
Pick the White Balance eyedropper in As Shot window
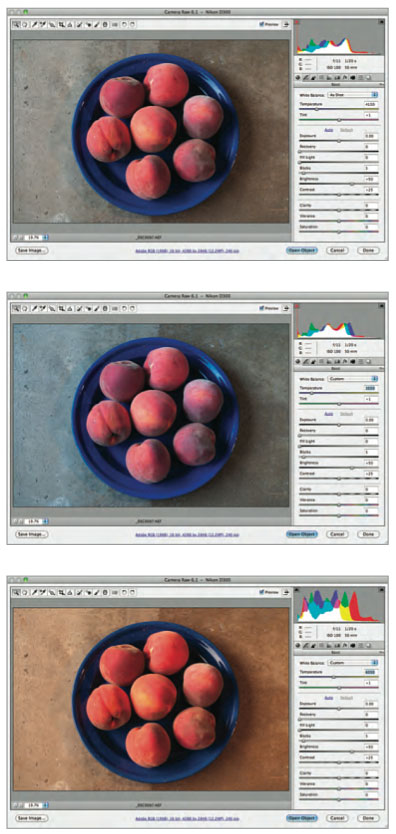34,24
